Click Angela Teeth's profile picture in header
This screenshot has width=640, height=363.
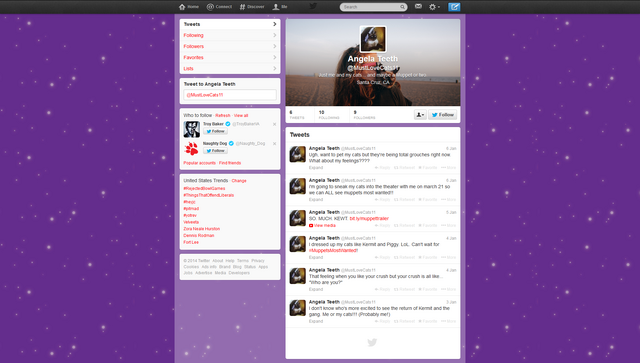tap(373, 39)
